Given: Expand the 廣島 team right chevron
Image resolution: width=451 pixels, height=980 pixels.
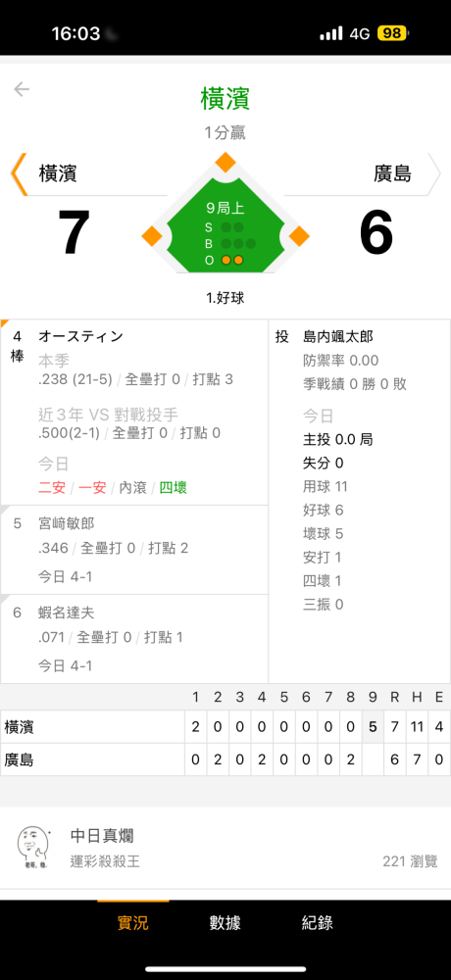Looking at the screenshot, I should (x=434, y=173).
